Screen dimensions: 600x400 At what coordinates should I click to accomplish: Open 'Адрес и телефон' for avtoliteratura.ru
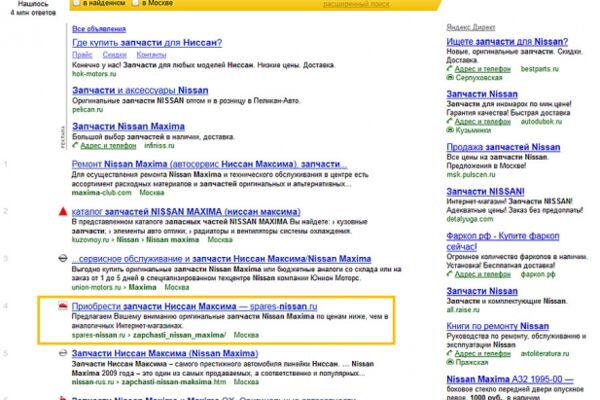click(x=483, y=354)
